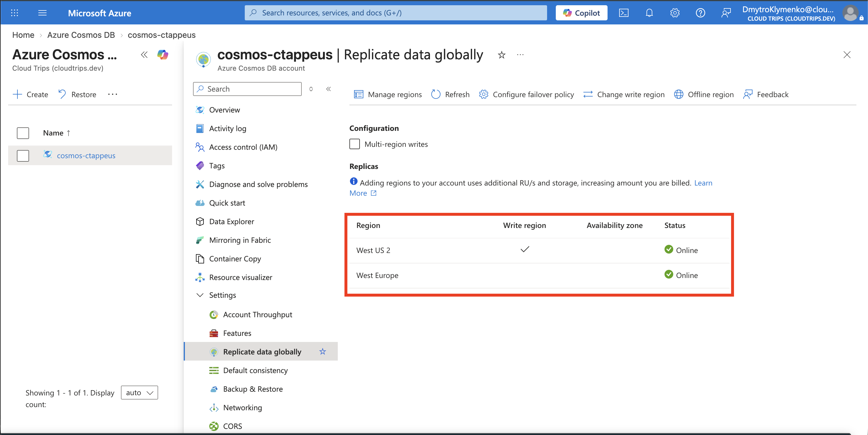The image size is (868, 435).
Task: Open more commands ellipsis next to Restore
Action: [112, 94]
